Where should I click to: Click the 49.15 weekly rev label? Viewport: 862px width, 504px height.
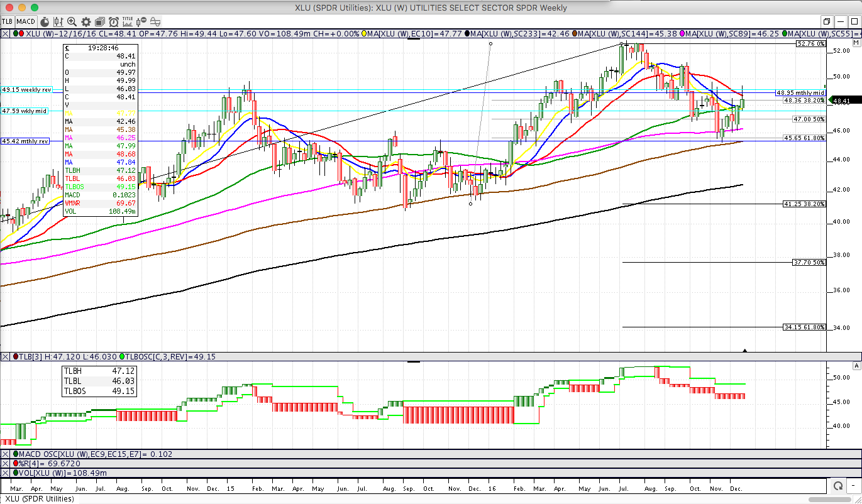point(26,90)
